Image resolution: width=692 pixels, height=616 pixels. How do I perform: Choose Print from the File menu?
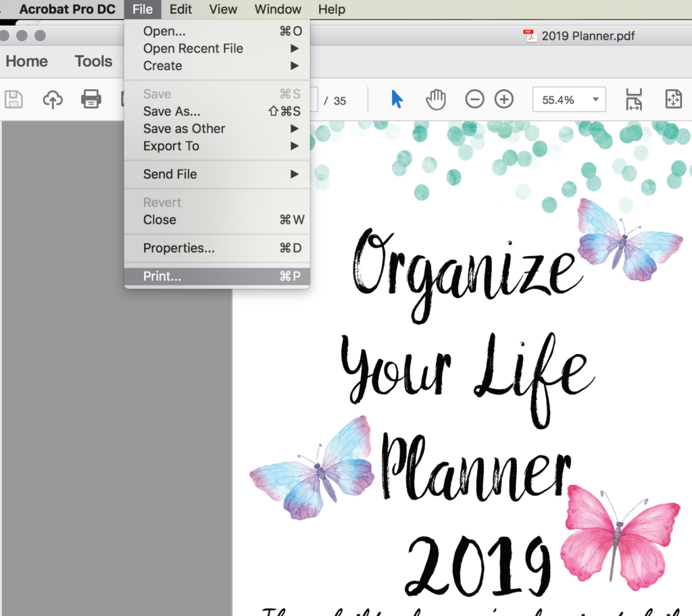[x=162, y=276]
